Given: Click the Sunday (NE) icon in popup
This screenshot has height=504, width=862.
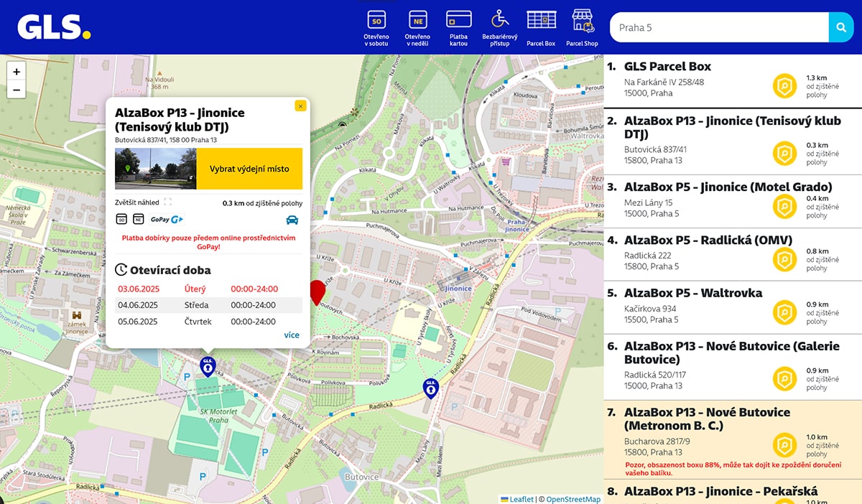Looking at the screenshot, I should 139,219.
